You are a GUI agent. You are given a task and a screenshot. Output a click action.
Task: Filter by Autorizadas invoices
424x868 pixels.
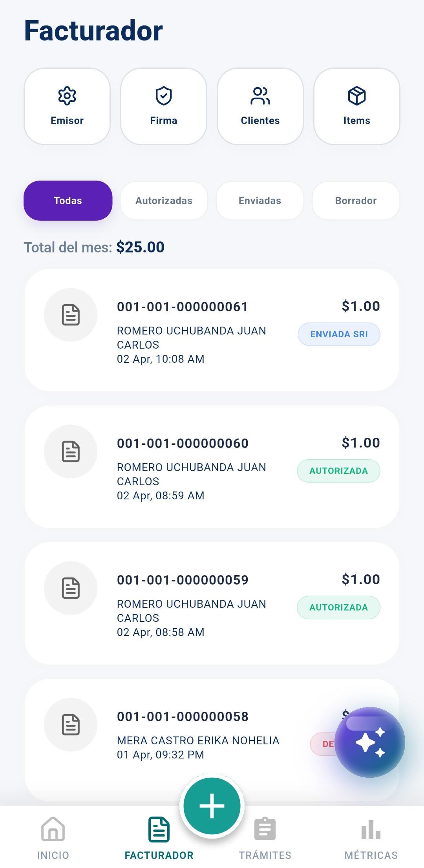164,201
